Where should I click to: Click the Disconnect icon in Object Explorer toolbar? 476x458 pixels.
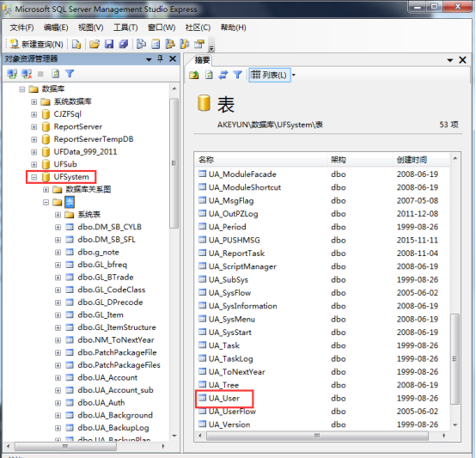pyautogui.click(x=27, y=73)
